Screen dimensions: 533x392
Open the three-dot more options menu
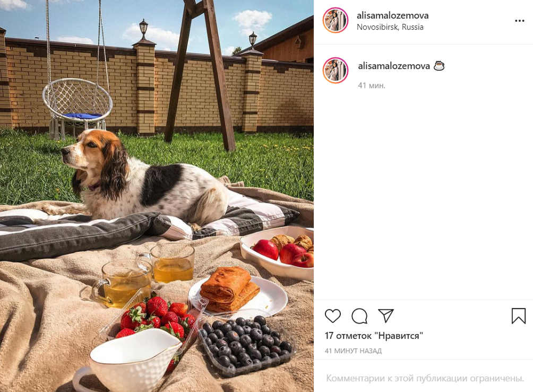[519, 21]
